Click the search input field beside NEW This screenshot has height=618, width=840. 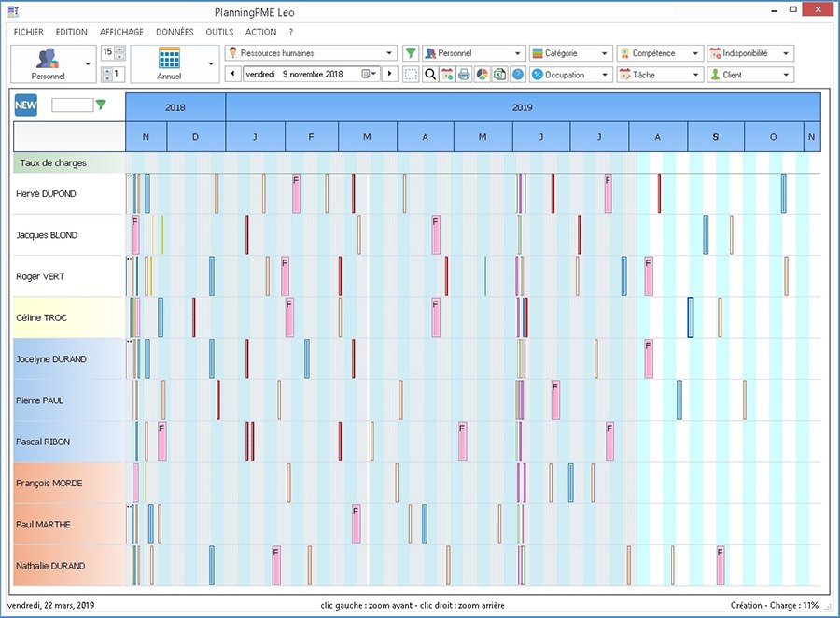[x=72, y=105]
